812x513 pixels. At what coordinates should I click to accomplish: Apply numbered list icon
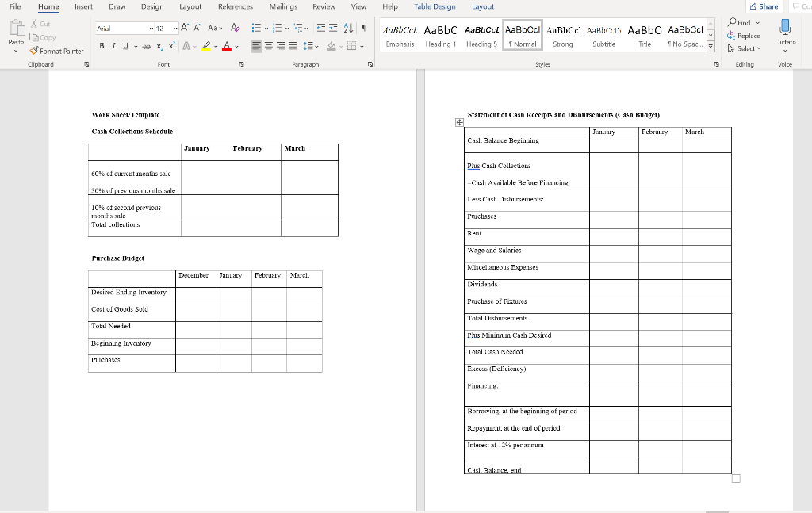coord(277,28)
